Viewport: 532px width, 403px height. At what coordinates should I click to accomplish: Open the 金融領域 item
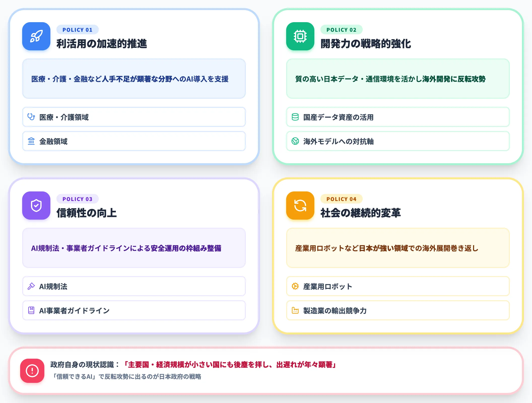(134, 141)
